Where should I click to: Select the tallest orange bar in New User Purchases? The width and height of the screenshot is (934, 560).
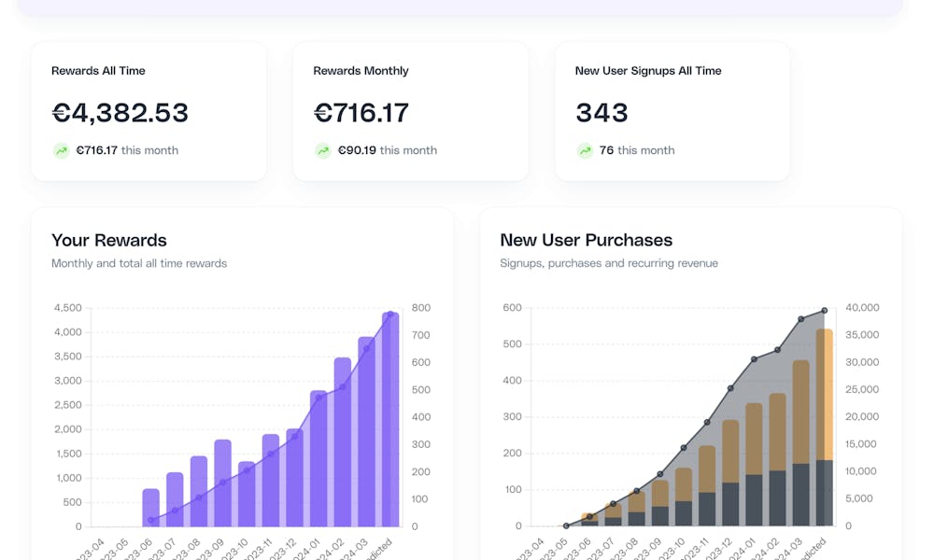pyautogui.click(x=825, y=394)
